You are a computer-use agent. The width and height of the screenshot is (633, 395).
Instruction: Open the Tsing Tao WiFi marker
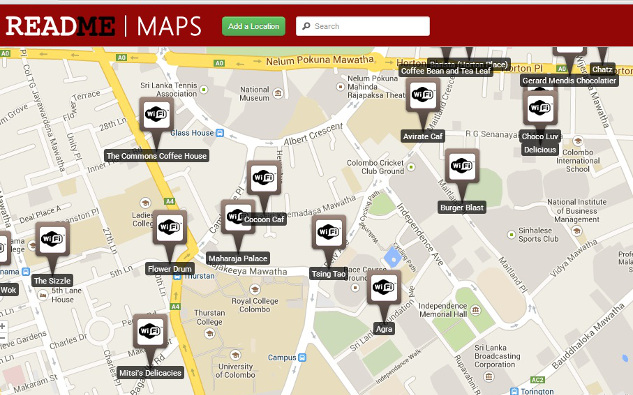coord(329,233)
